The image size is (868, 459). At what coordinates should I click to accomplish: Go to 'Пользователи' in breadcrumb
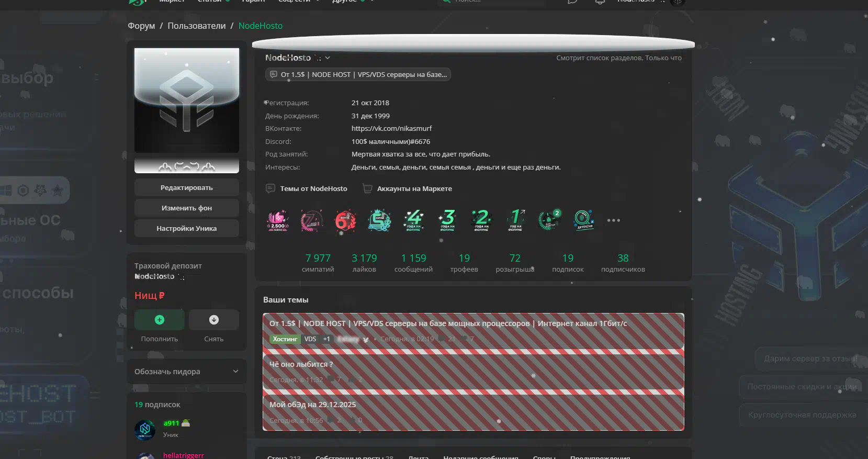click(197, 26)
